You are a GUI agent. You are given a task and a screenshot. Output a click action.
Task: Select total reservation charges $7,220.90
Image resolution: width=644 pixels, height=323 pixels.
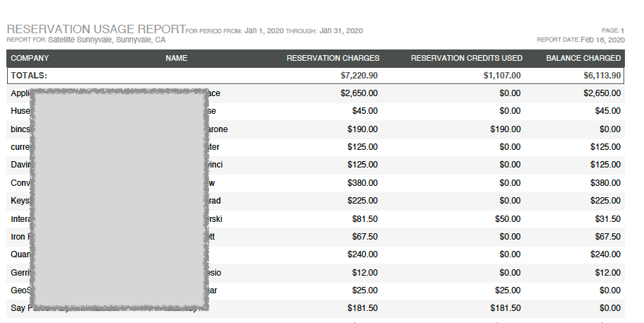(x=359, y=76)
